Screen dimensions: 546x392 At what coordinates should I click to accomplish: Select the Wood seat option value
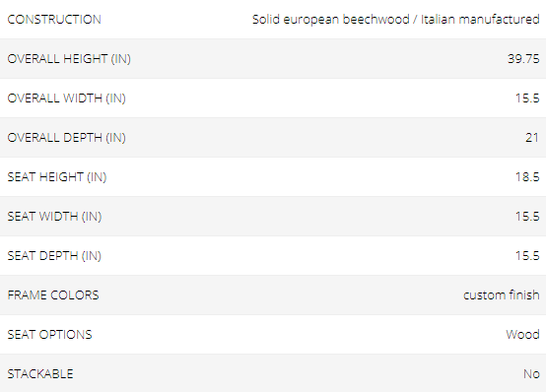tap(522, 335)
